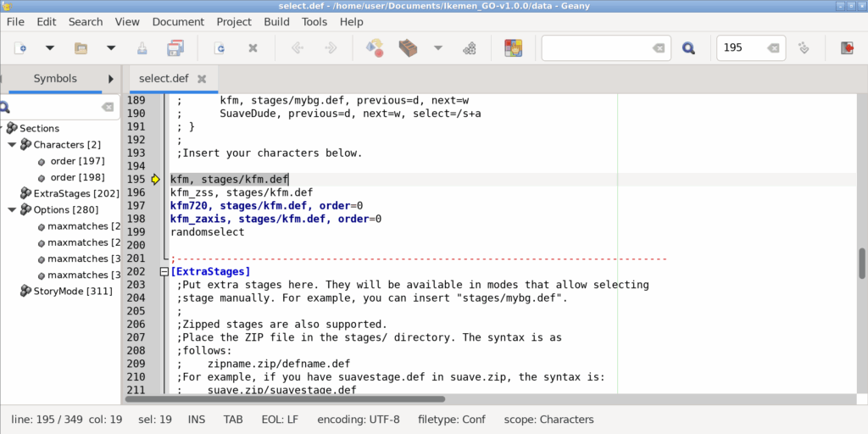Click the Quit Geany icon

coord(847,48)
